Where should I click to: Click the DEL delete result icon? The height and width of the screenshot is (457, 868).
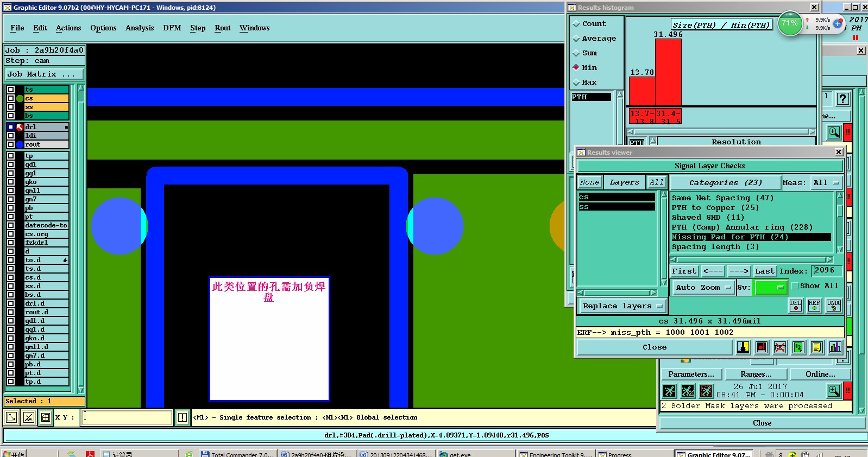tap(796, 306)
